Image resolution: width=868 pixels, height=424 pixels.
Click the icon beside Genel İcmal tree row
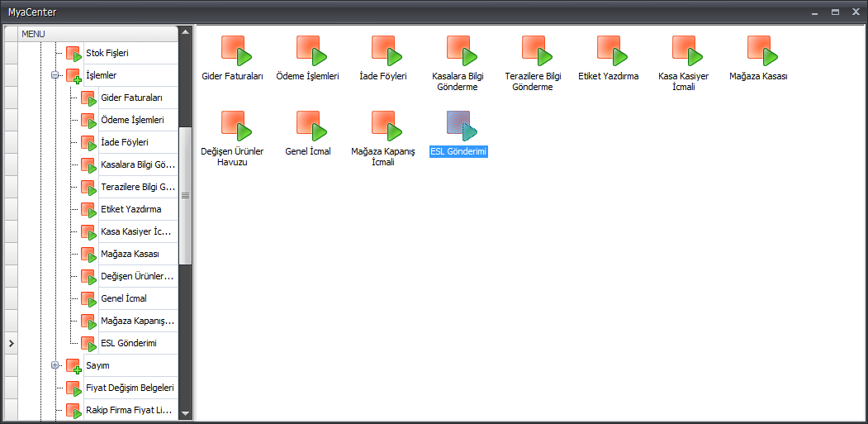(x=88, y=299)
